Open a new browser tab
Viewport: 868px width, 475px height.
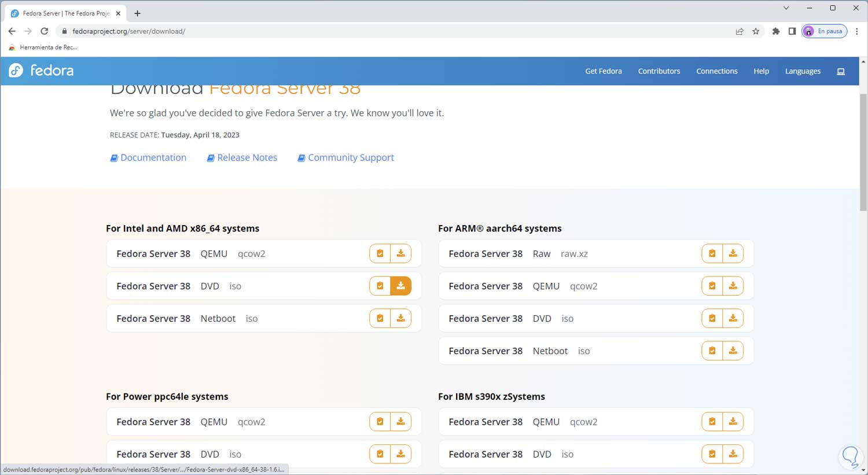click(137, 13)
